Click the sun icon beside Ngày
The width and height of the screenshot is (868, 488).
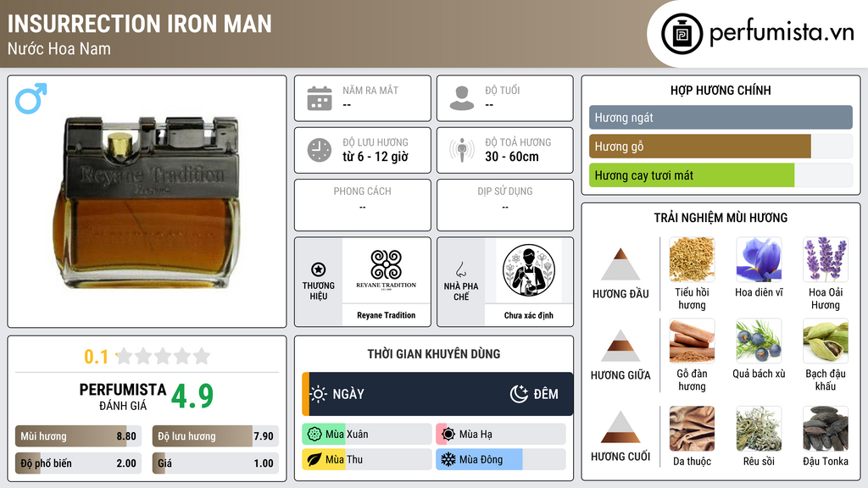coord(318,394)
